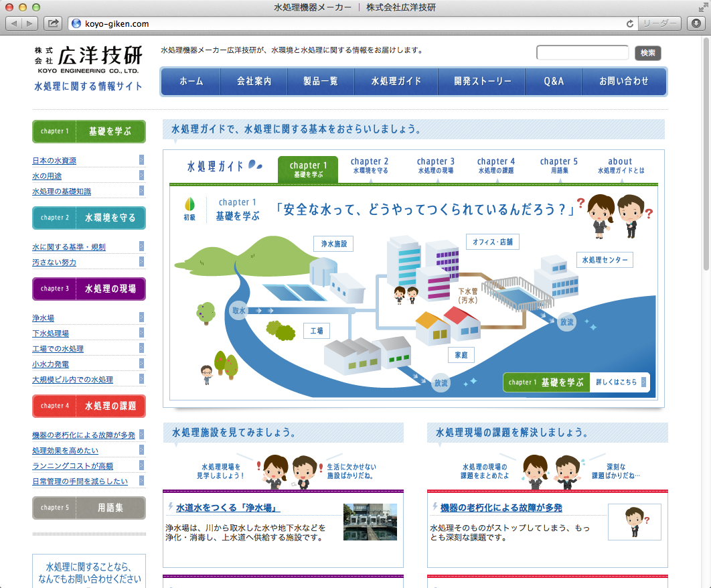This screenshot has width=711, height=588.
Task: Click the Safari リーダー reader button
Action: point(659,23)
